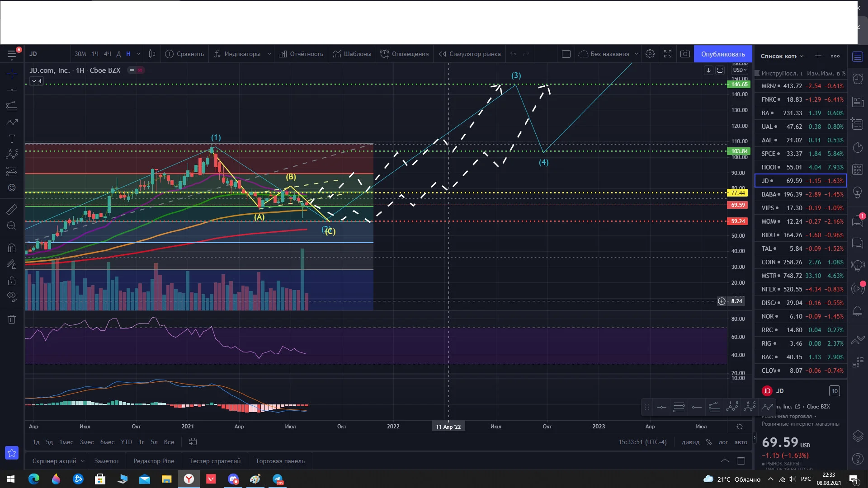The width and height of the screenshot is (868, 488).
Task: Toggle dividend adjustment 'дивид'
Action: pos(690,442)
